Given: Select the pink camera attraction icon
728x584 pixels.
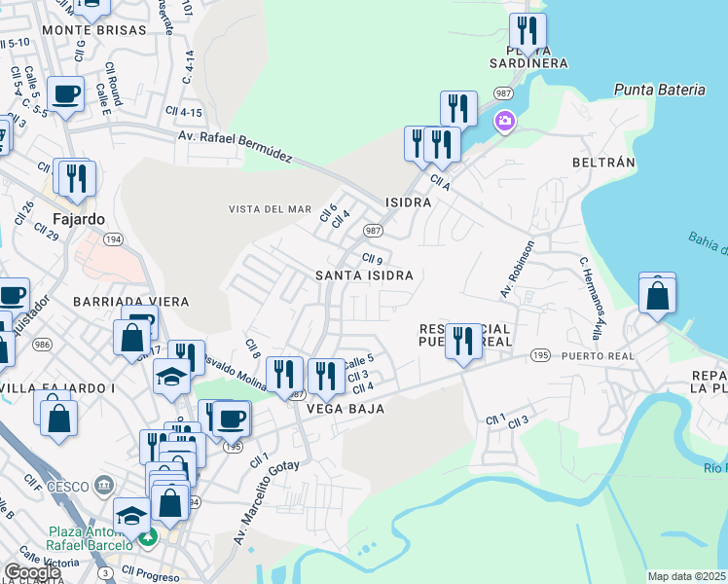Looking at the screenshot, I should [504, 122].
